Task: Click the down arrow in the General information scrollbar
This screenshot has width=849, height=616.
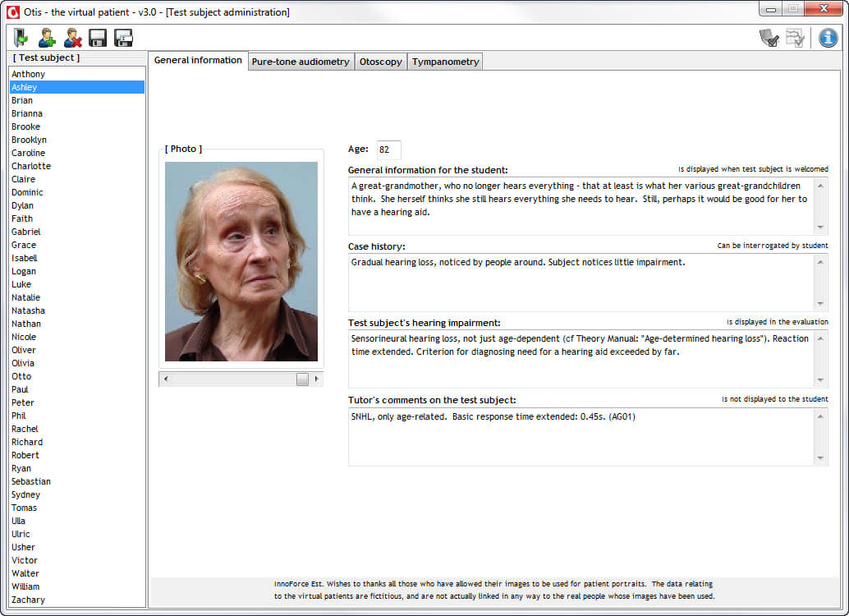Action: point(820,227)
